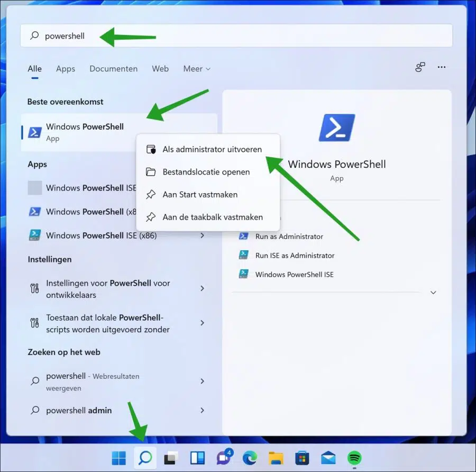476x472 pixels.
Task: Select the powershell Webresultaten weergeven web result
Action: click(x=120, y=382)
